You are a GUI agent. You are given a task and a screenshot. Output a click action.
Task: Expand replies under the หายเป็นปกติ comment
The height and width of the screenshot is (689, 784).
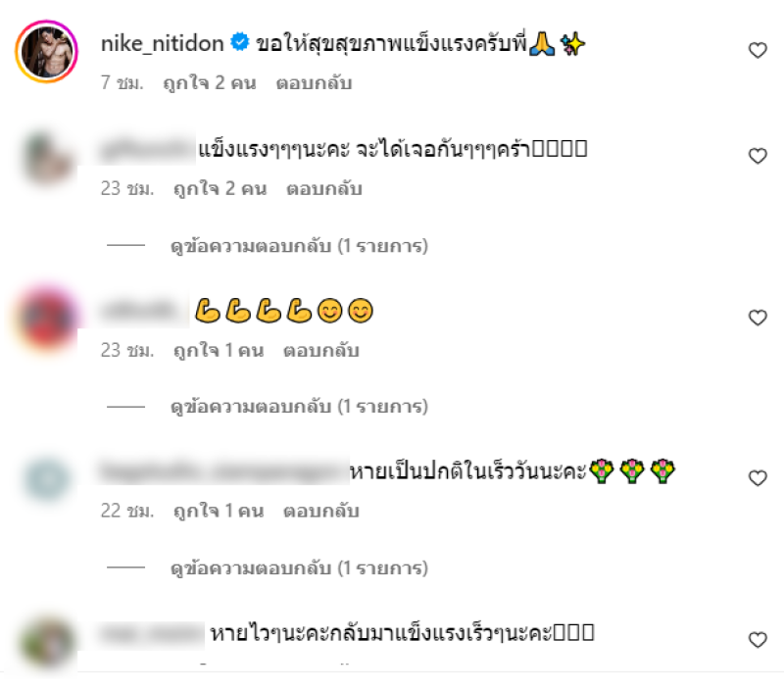(x=299, y=568)
